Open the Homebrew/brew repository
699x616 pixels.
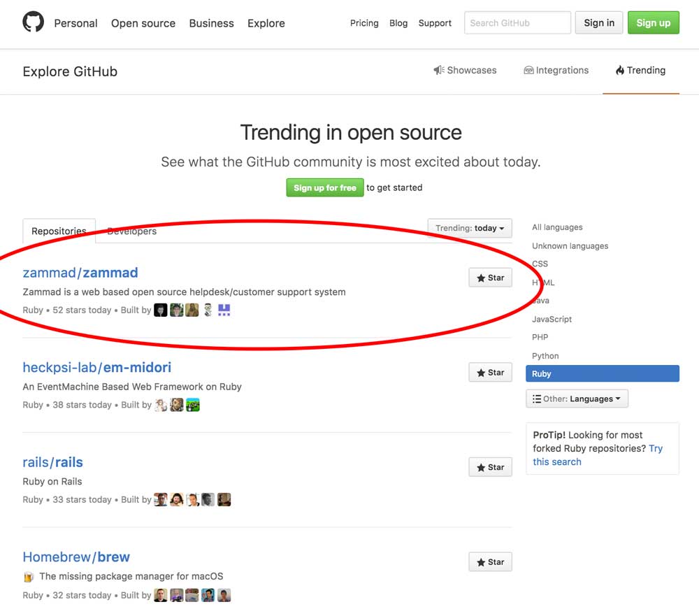point(76,557)
